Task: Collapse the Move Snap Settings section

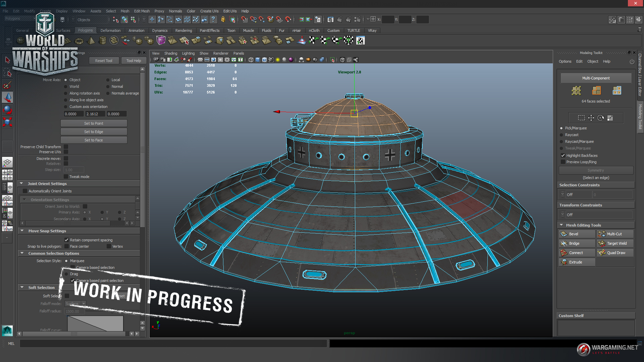Action: click(22, 231)
